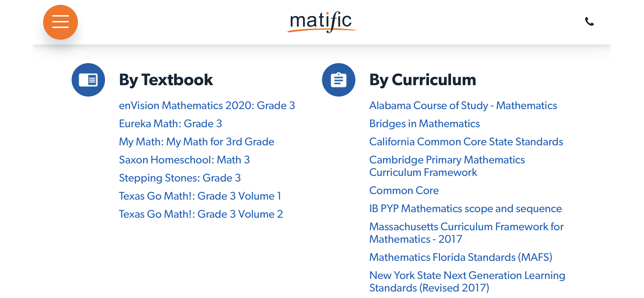The image size is (644, 298).
Task: Open enVision Mathematics 2020: Grade 3
Action: coord(207,105)
